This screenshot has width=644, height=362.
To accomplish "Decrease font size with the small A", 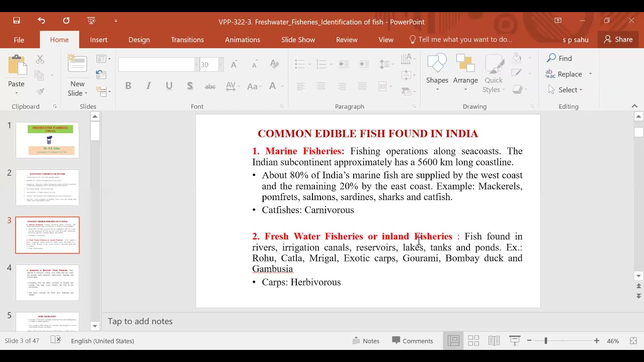I will [254, 64].
